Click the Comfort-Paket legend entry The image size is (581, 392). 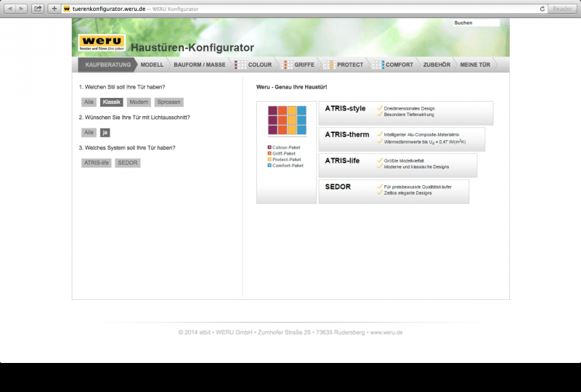pos(285,166)
